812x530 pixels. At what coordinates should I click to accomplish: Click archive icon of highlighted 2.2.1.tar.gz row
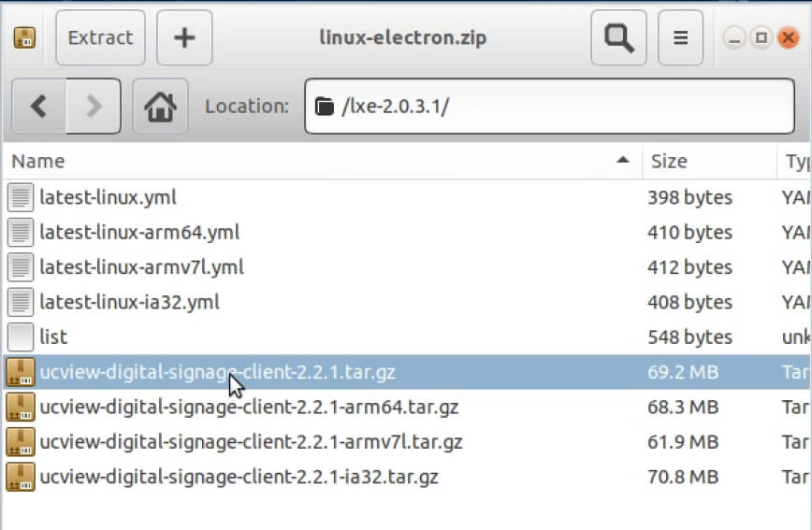(x=21, y=372)
